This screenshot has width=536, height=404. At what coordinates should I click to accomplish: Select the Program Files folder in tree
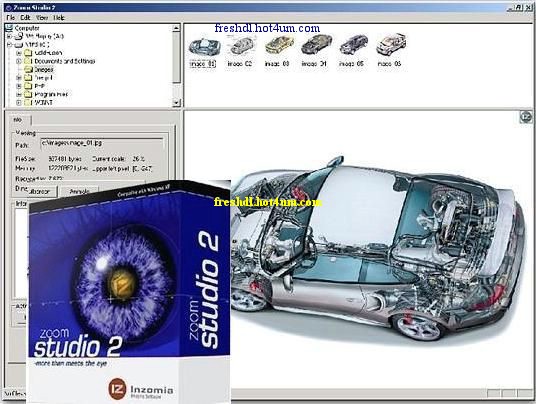(51, 94)
